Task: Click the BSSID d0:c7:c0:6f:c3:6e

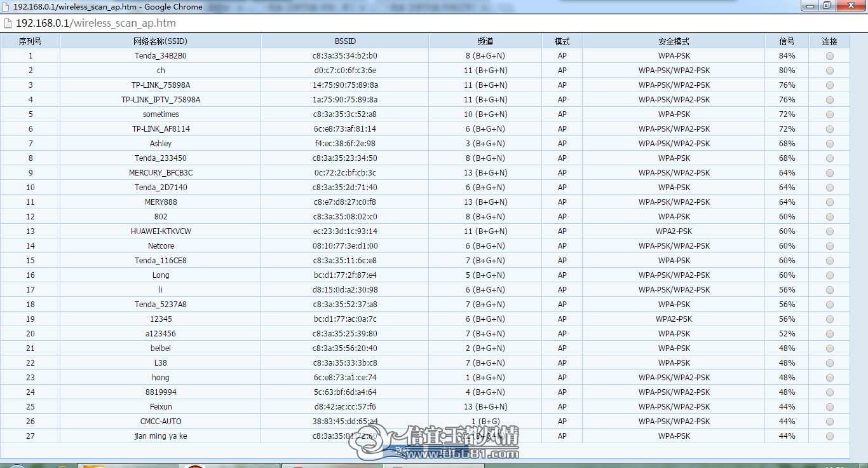Action: [x=345, y=71]
